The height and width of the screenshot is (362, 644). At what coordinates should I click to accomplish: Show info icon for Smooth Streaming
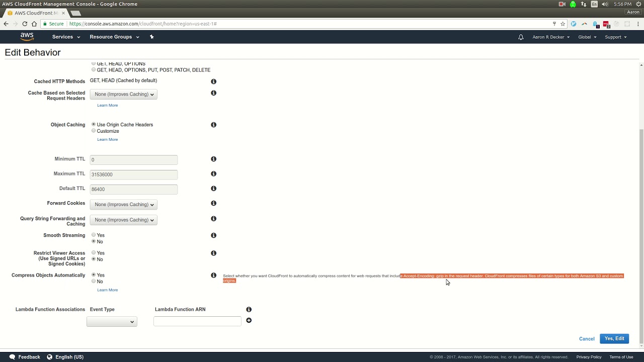click(x=213, y=235)
